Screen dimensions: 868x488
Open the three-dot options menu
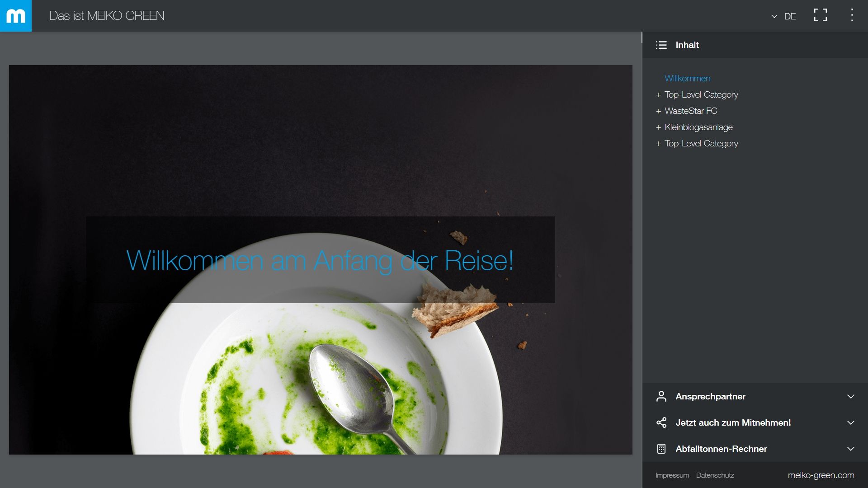tap(852, 15)
